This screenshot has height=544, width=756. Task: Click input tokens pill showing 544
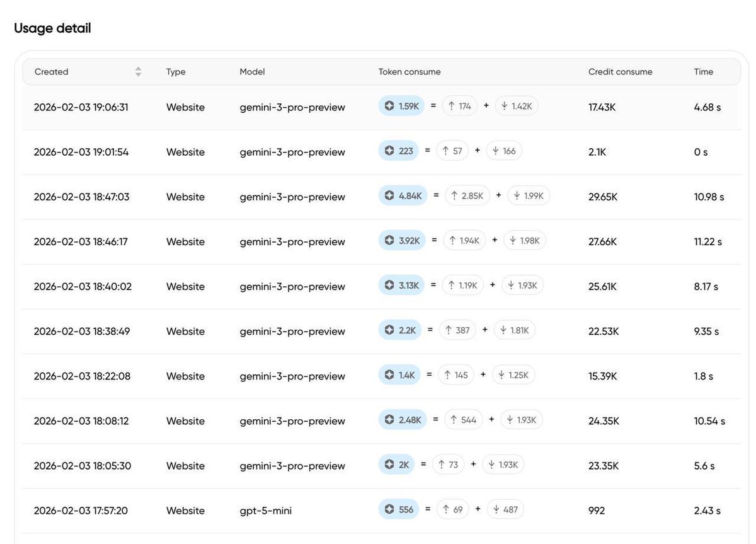pyautogui.click(x=464, y=419)
